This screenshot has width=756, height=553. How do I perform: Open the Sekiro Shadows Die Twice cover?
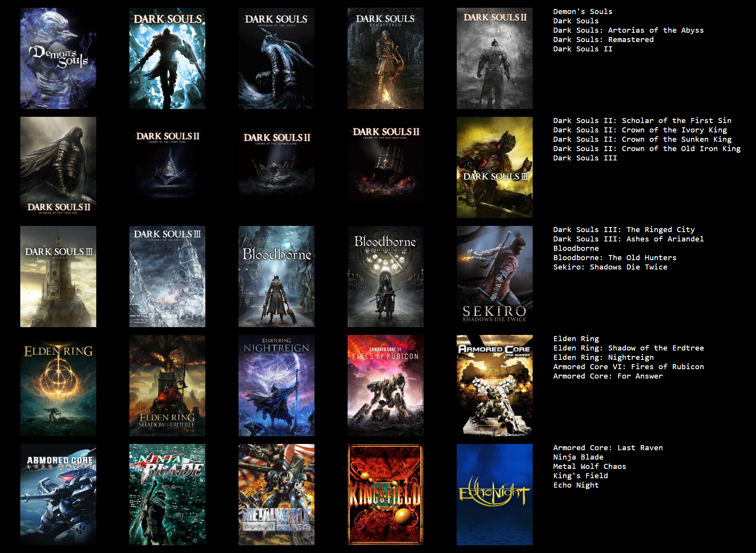495,276
